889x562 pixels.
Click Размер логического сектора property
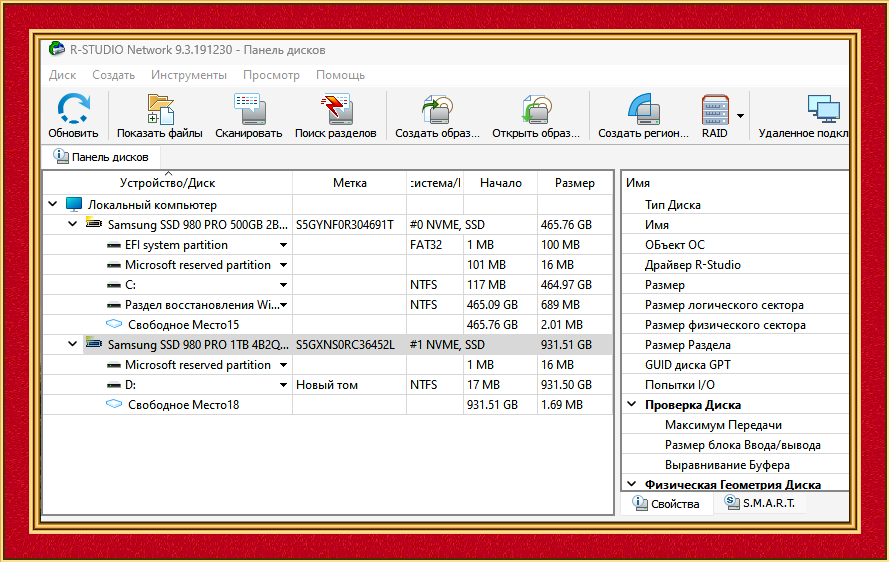point(735,305)
